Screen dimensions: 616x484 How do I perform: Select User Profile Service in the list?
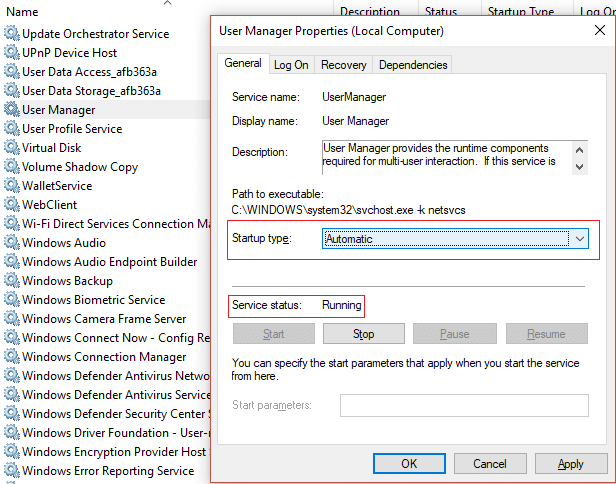[x=72, y=129]
